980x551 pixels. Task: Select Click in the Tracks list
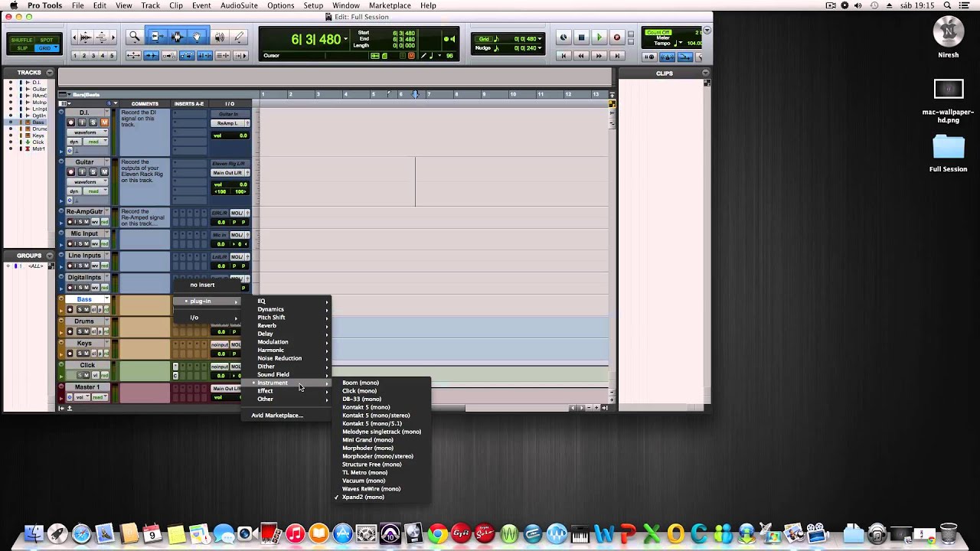pyautogui.click(x=38, y=142)
